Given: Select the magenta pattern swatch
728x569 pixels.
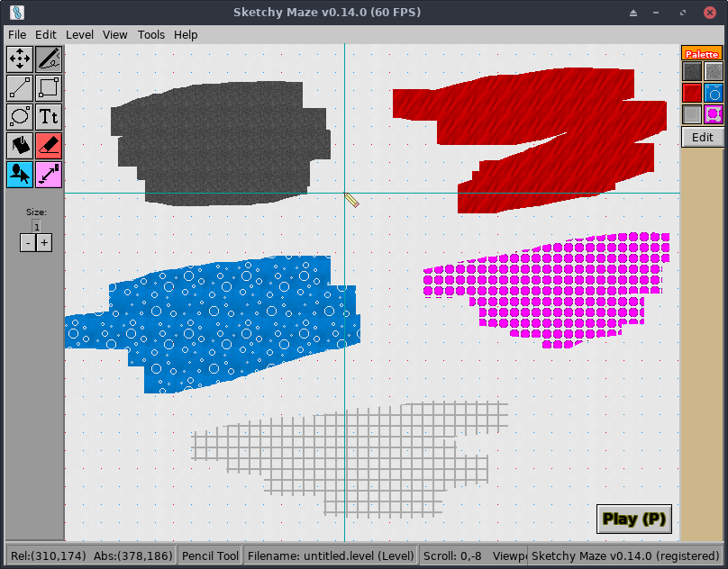Looking at the screenshot, I should pyautogui.click(x=713, y=114).
